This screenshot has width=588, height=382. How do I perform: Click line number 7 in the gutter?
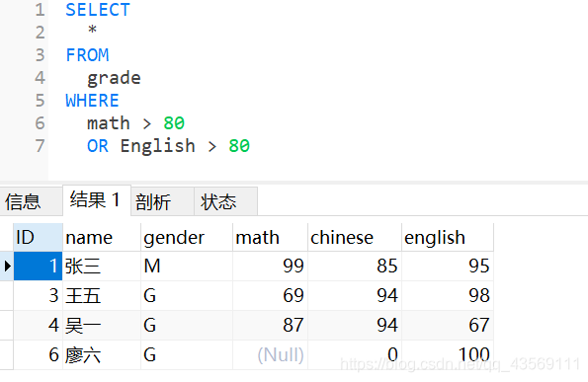coord(41,146)
